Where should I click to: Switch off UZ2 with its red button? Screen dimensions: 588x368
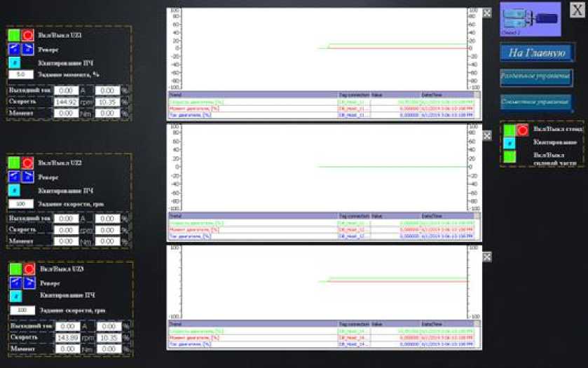(x=27, y=163)
